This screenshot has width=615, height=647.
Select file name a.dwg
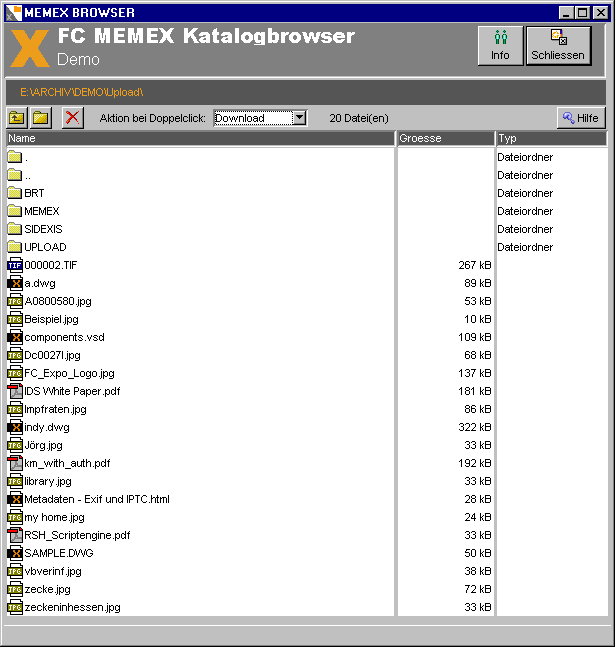click(x=40, y=283)
